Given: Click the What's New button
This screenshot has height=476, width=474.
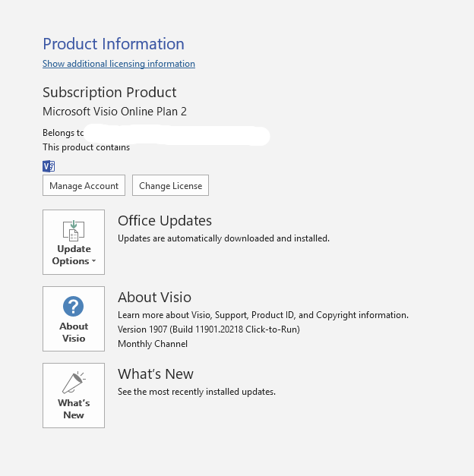Looking at the screenshot, I should click(74, 396).
